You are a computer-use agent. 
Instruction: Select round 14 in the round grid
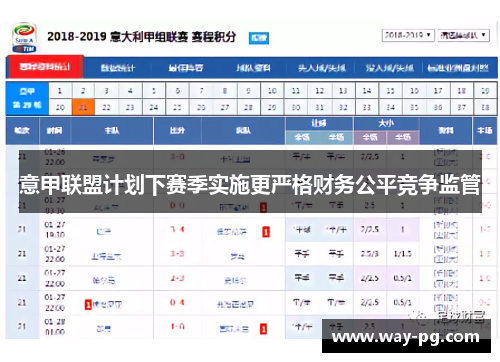click(x=367, y=91)
